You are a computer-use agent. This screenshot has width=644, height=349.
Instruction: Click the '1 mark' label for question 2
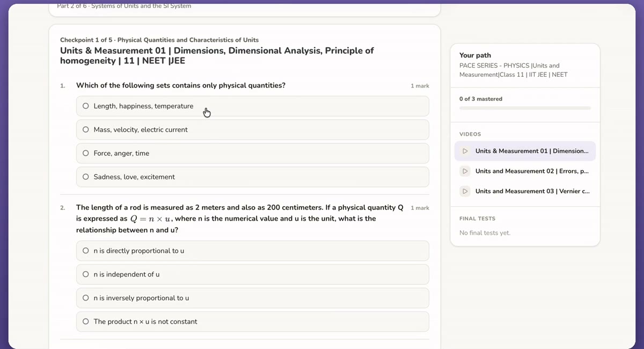[420, 208]
